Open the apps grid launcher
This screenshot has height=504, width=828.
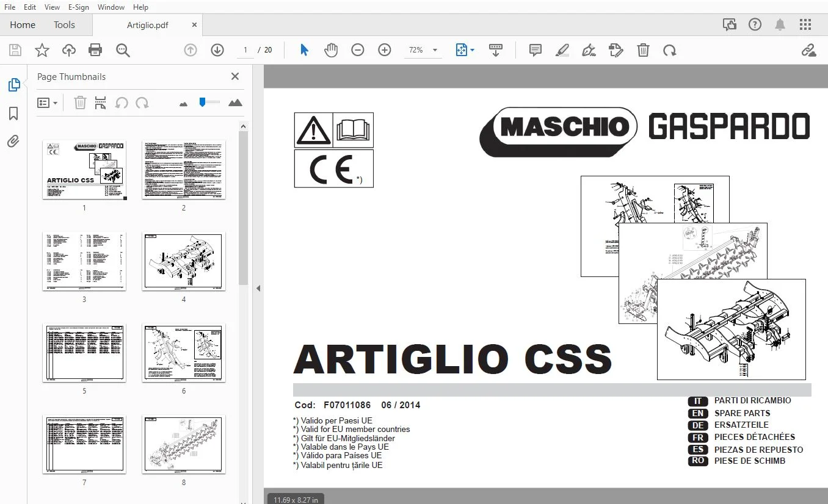pyautogui.click(x=805, y=24)
